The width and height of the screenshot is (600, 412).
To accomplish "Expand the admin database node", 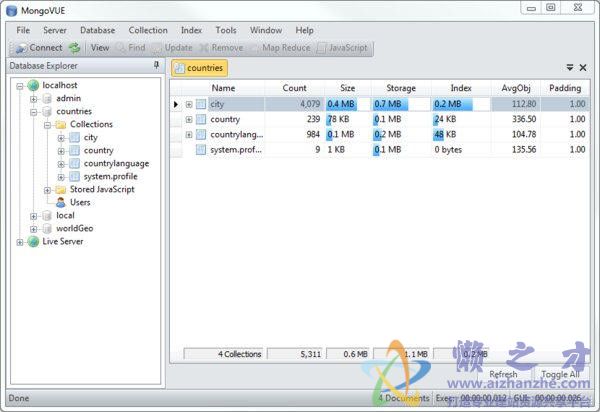I will pyautogui.click(x=34, y=99).
